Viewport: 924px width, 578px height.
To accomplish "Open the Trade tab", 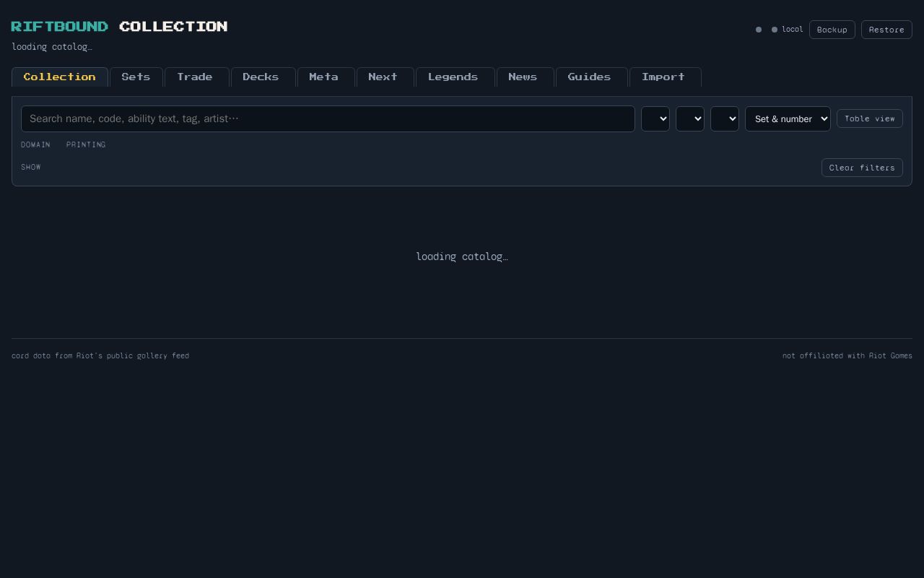I will (x=196, y=77).
